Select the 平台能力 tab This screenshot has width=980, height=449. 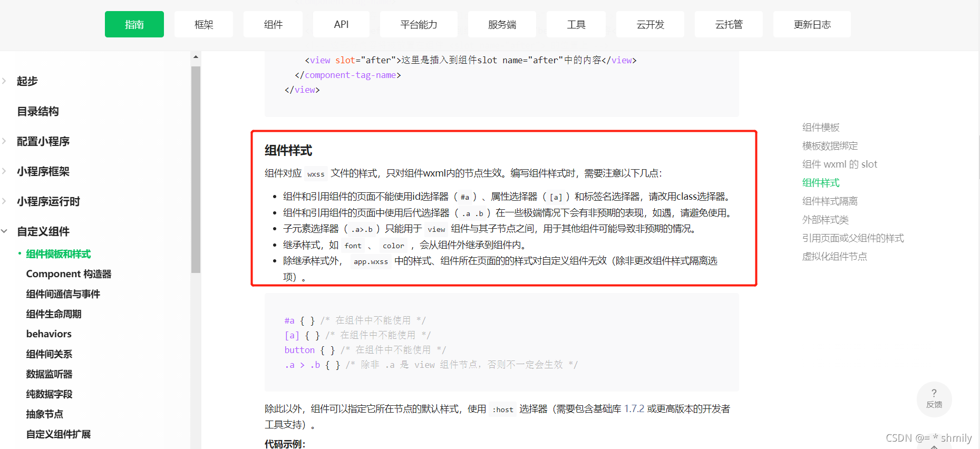(x=419, y=24)
